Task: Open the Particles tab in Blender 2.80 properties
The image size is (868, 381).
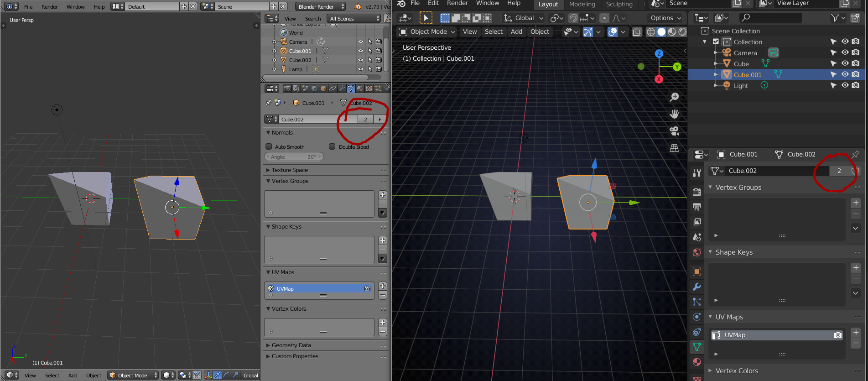Action: (696, 302)
